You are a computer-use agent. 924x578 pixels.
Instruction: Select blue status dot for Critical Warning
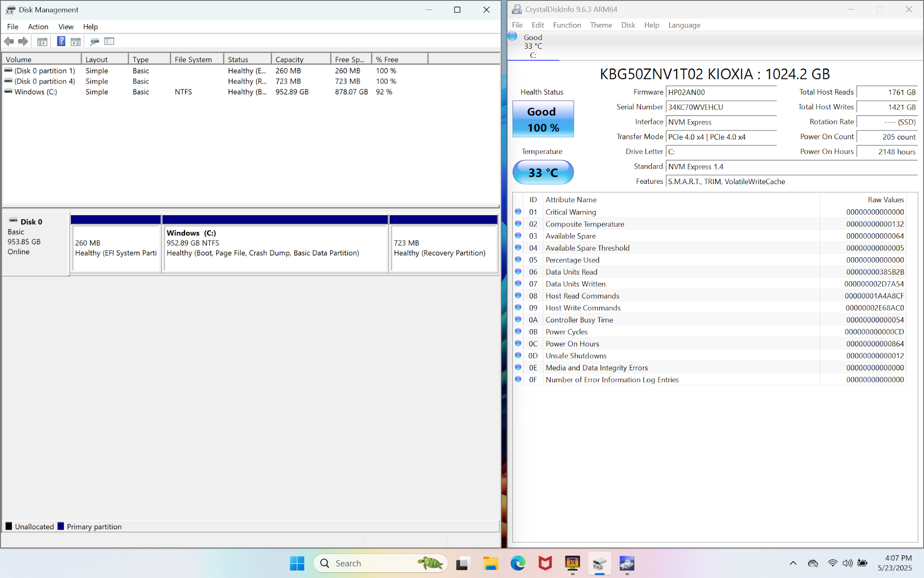(518, 212)
